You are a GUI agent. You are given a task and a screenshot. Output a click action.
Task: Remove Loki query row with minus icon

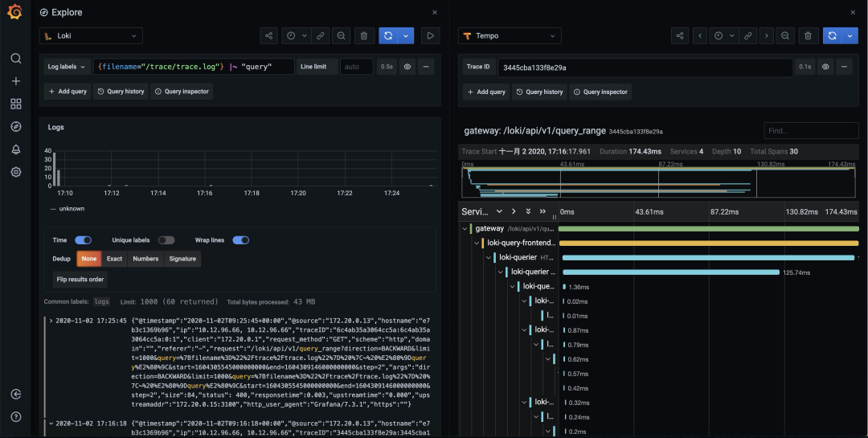click(x=426, y=67)
